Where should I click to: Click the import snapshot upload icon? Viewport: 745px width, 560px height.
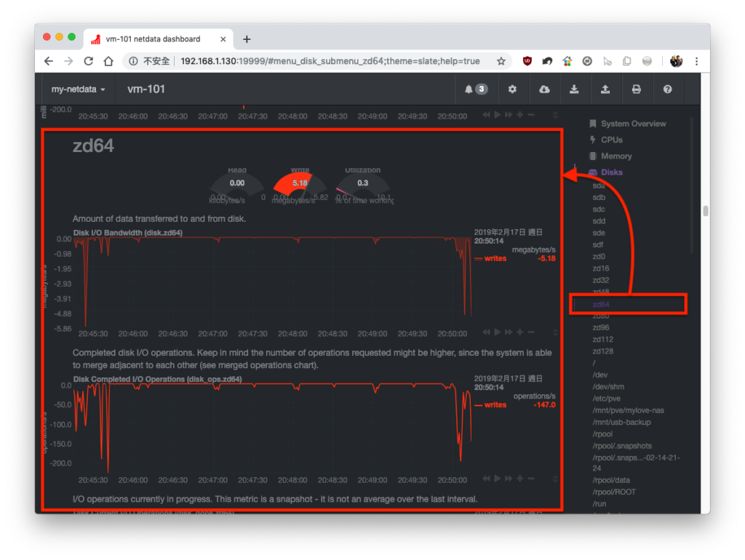pyautogui.click(x=605, y=89)
